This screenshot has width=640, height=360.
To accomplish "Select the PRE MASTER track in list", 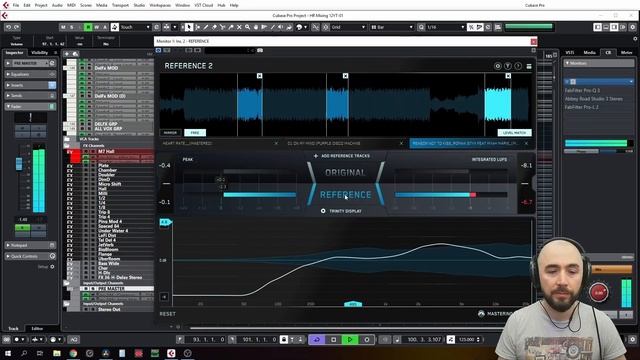I will 110,289.
